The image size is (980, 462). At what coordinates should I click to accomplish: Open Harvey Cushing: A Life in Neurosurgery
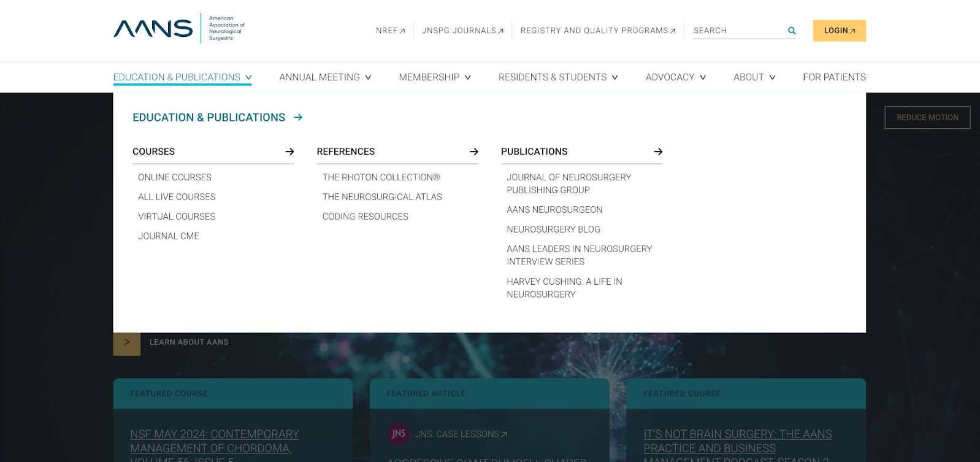pyautogui.click(x=564, y=288)
